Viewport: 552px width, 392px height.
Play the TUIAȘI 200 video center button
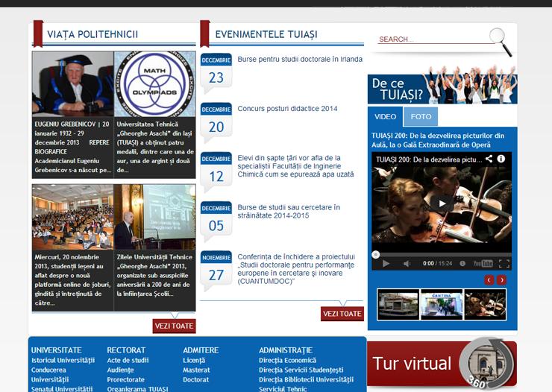[442, 203]
